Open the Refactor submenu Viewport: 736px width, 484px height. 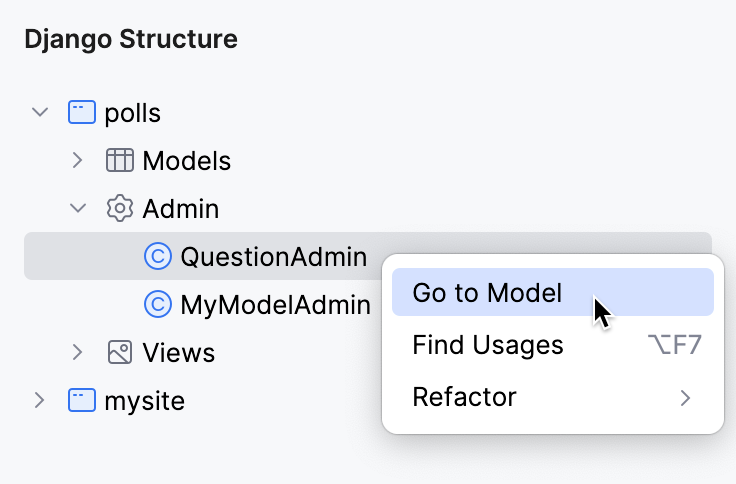point(464,397)
